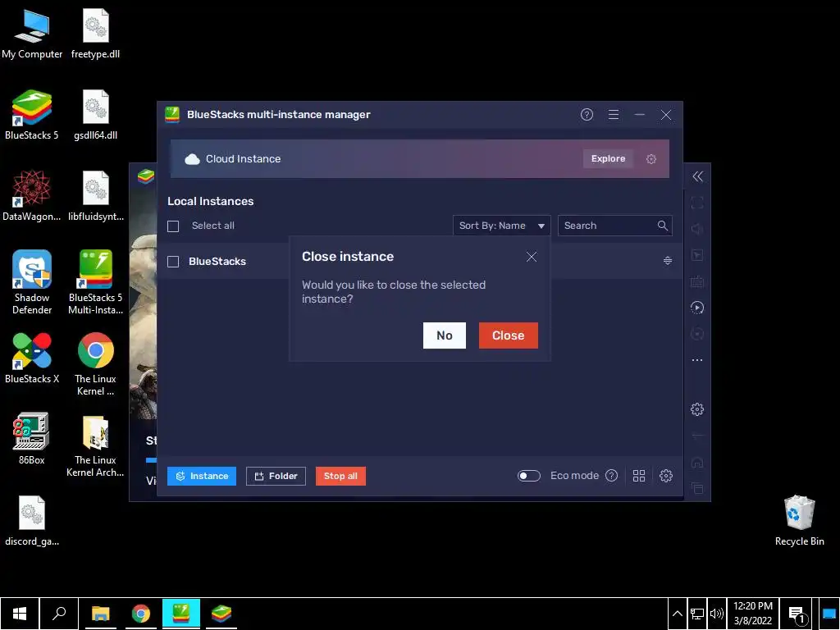This screenshot has width=840, height=630.
Task: Click the Folder button
Action: (276, 477)
